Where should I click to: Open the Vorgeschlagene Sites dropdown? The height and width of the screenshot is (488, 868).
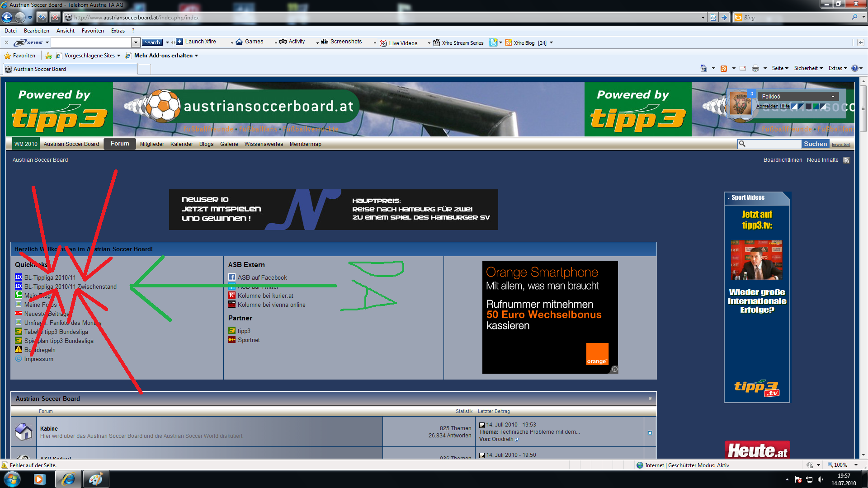pos(118,56)
